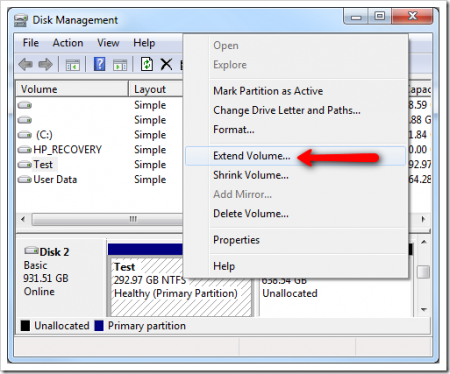Click Help at bottom of context menu
450x374 pixels.
(296, 266)
